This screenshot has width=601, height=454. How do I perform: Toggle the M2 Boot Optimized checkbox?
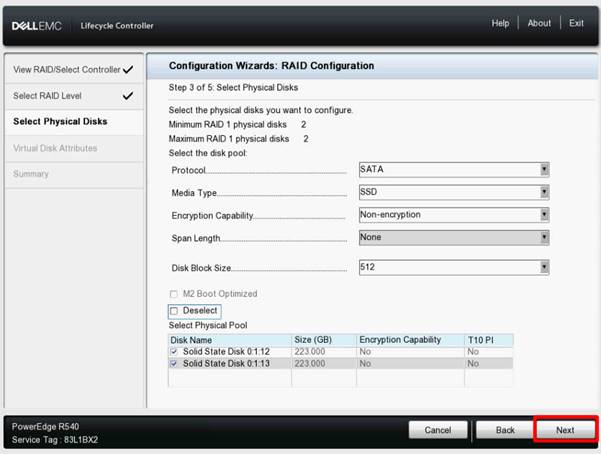174,294
